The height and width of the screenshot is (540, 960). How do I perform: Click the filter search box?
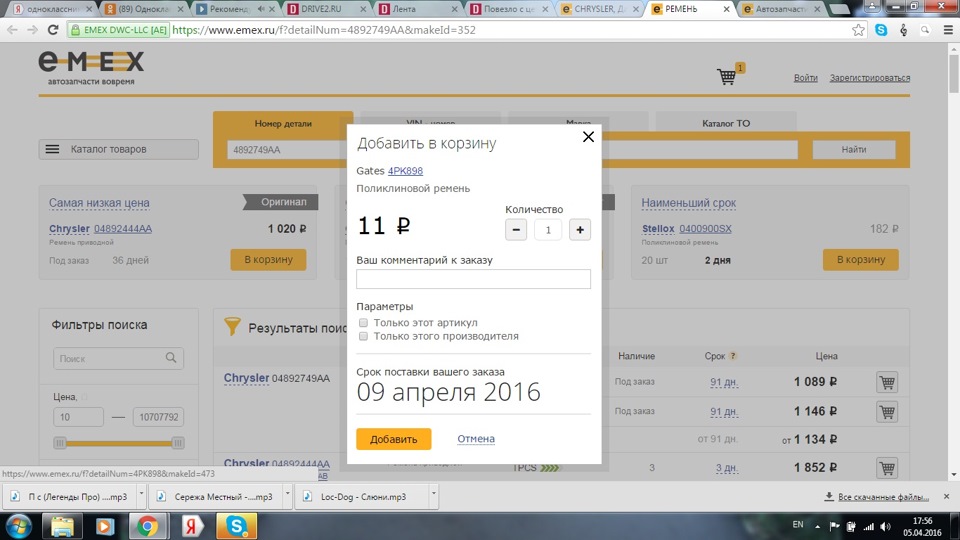pos(118,358)
